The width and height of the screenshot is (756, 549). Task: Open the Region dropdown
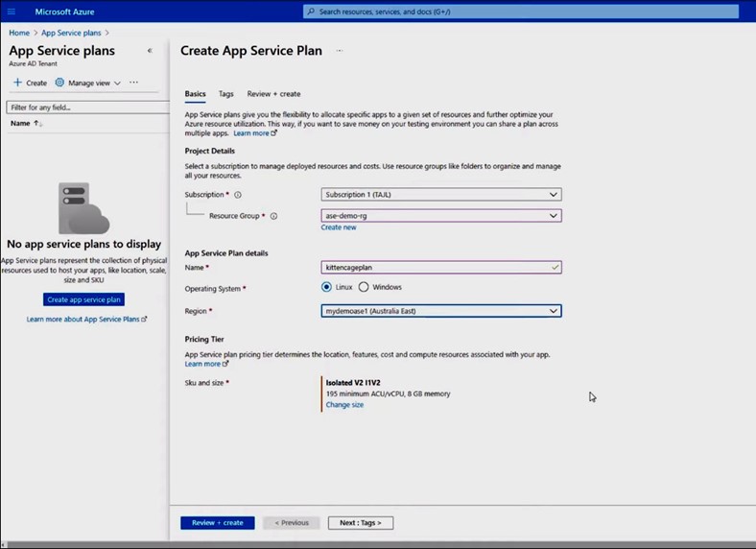441,311
